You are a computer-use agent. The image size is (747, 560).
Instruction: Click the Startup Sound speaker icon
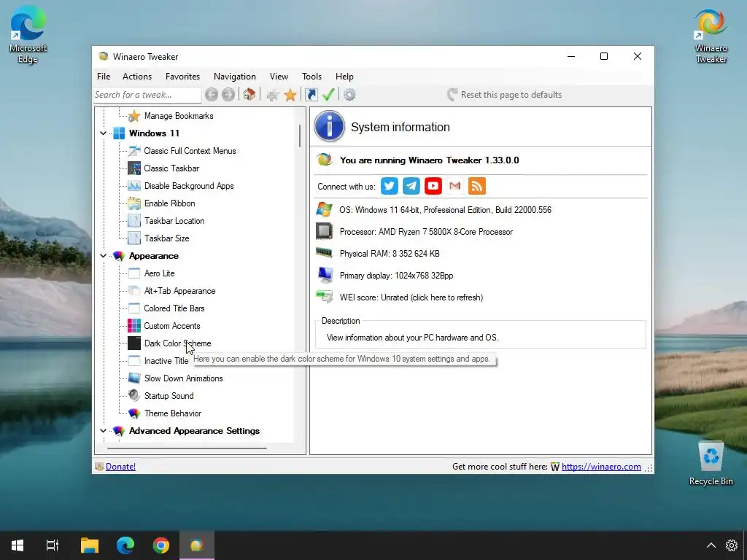(134, 396)
